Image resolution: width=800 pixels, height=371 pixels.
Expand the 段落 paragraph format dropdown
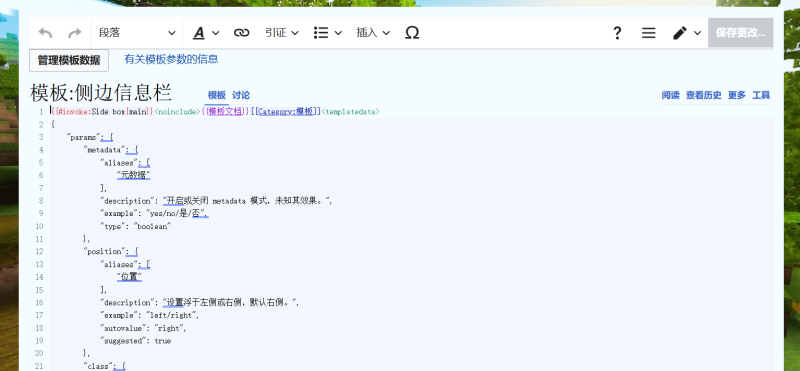tap(137, 33)
